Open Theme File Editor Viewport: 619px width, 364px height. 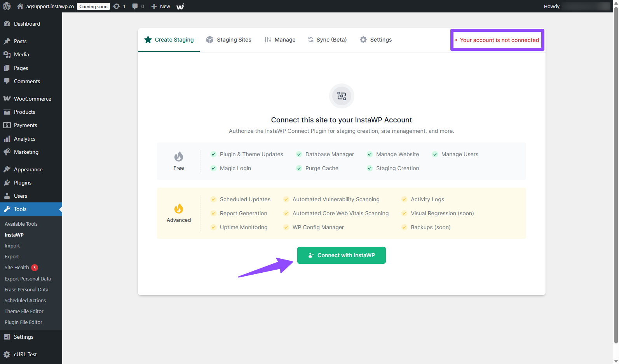(x=24, y=311)
